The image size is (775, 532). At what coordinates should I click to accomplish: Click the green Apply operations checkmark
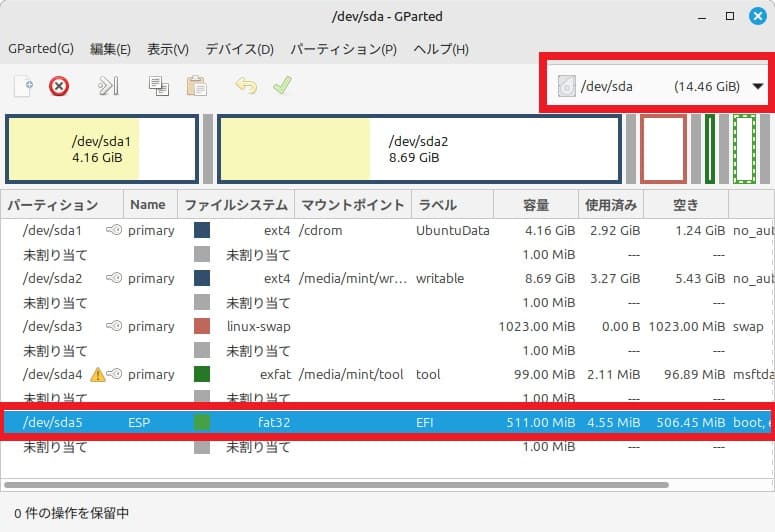pos(282,86)
